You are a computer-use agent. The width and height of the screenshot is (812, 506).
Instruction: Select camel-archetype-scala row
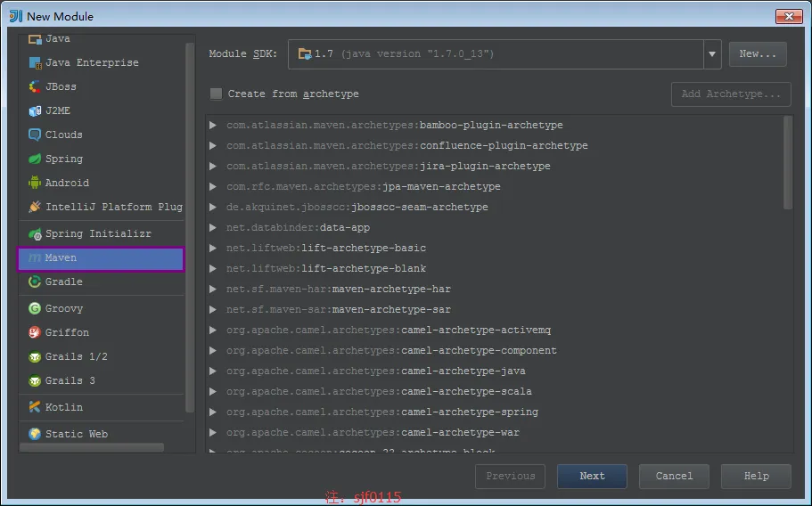coord(495,392)
